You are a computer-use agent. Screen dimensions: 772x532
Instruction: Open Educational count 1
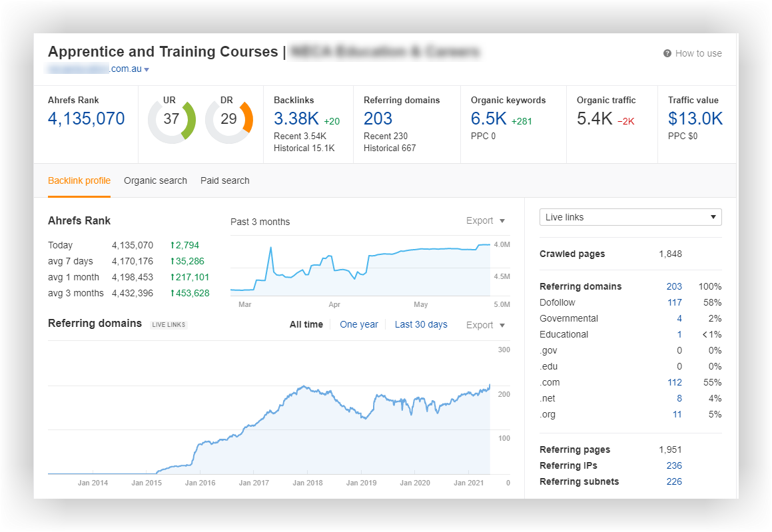[x=679, y=334]
